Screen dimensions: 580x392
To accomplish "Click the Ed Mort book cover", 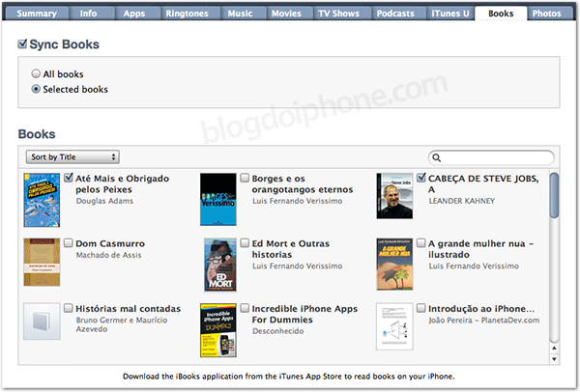I will tap(220, 265).
